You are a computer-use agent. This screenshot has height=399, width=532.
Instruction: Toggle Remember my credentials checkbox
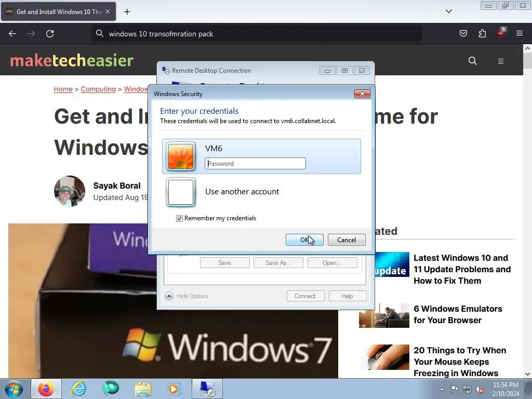point(179,219)
